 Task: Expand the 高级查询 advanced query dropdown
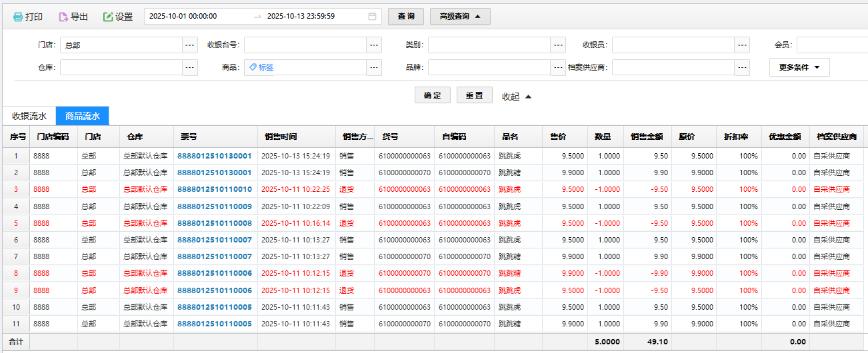tap(460, 16)
